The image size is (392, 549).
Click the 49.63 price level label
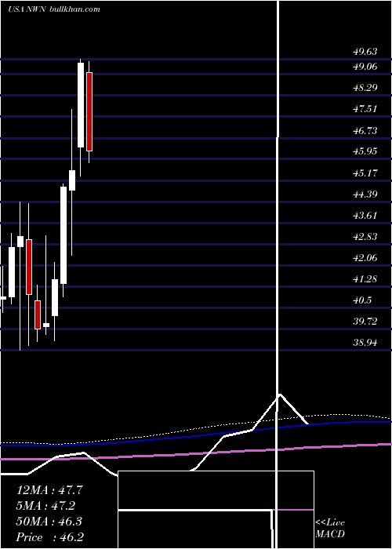click(x=365, y=52)
